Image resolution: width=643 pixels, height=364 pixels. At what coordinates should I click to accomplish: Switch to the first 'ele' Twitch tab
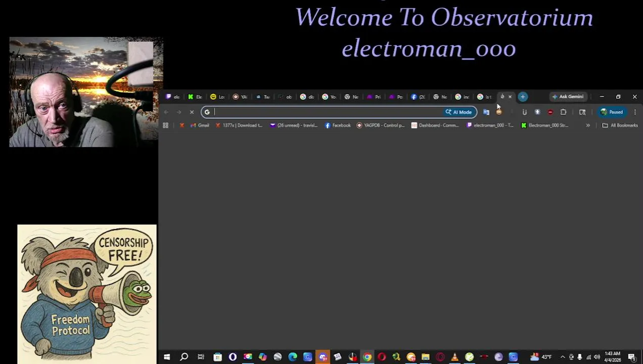pyautogui.click(x=173, y=97)
